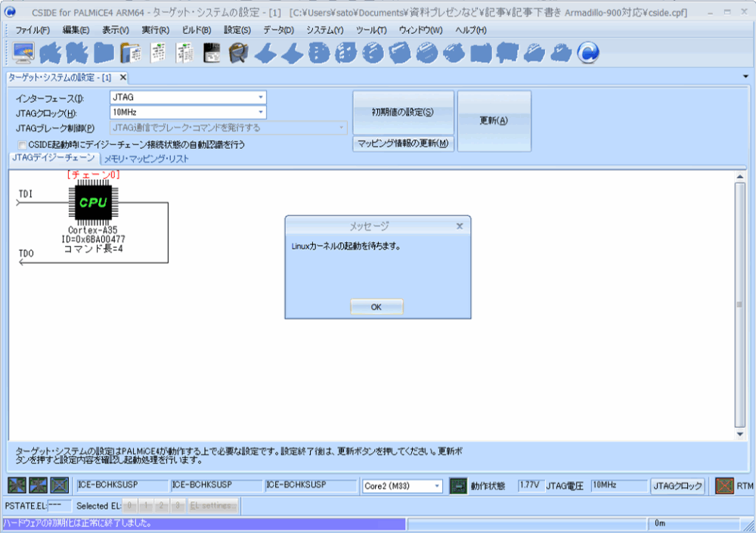Click the CPU chip Cortex-A35 icon
Screen dimensions: 756x533
[93, 202]
